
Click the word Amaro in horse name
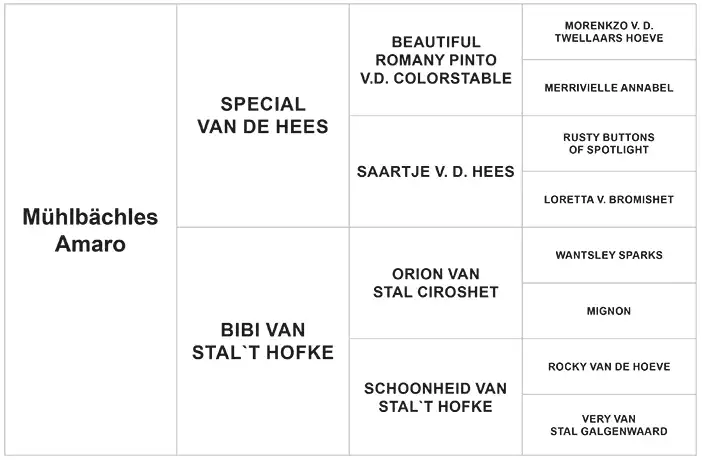point(90,244)
